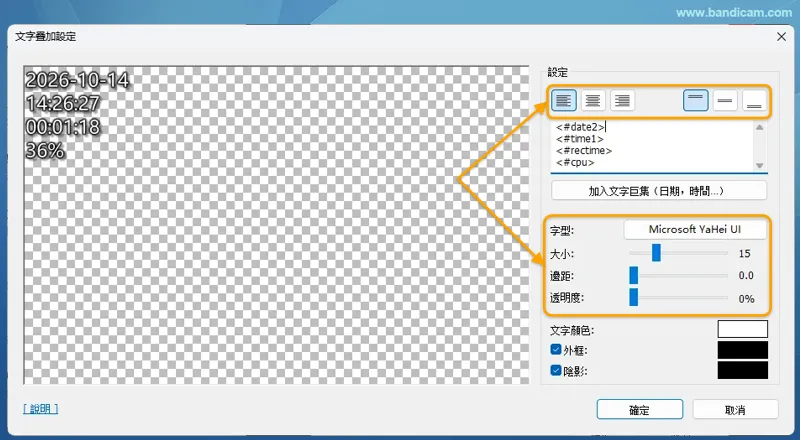Click the <#time1> macro line
This screenshot has width=800, height=440.
pos(580,139)
